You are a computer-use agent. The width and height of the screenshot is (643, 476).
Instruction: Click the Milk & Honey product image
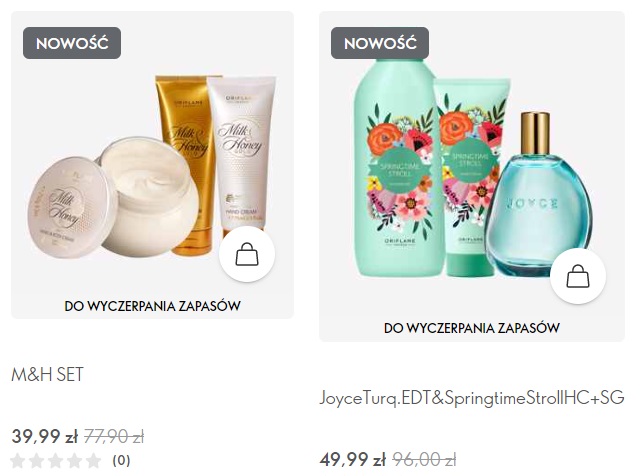(152, 166)
